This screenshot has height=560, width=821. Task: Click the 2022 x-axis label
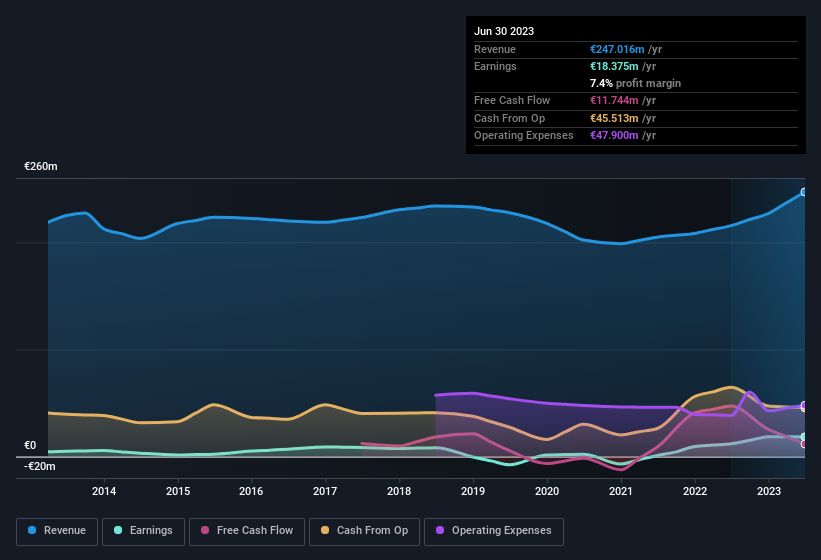(x=694, y=491)
